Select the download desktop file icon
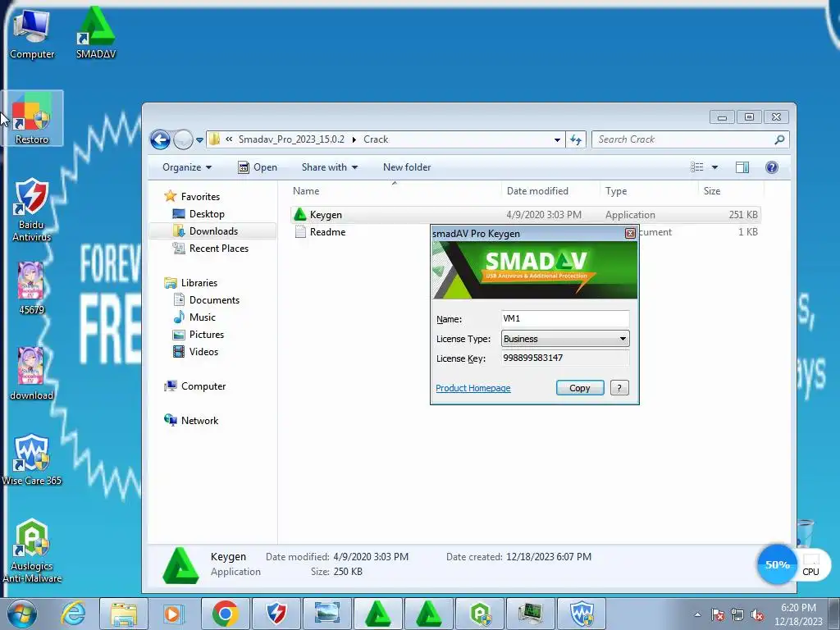840x630 pixels. [x=31, y=374]
